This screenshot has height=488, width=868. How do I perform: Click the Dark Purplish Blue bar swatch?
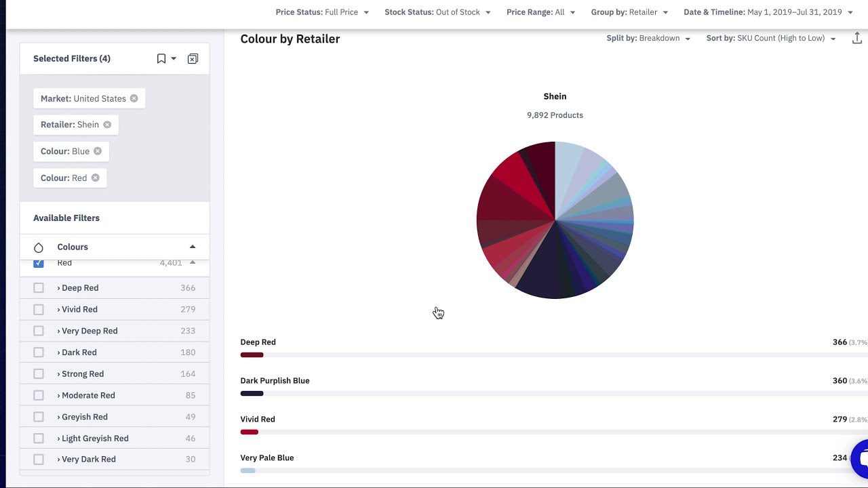pyautogui.click(x=252, y=394)
